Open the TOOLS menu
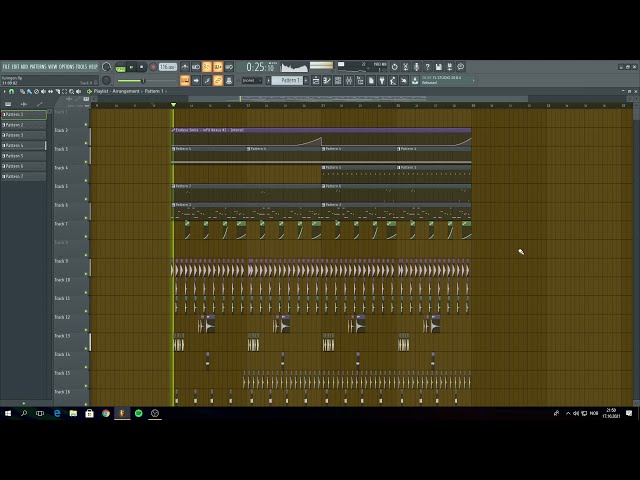 (x=82, y=67)
